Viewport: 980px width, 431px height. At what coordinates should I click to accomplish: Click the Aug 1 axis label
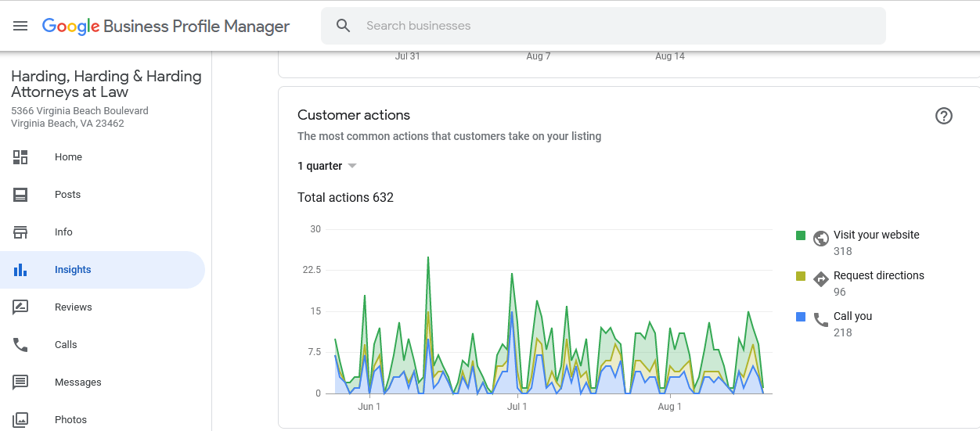point(670,407)
